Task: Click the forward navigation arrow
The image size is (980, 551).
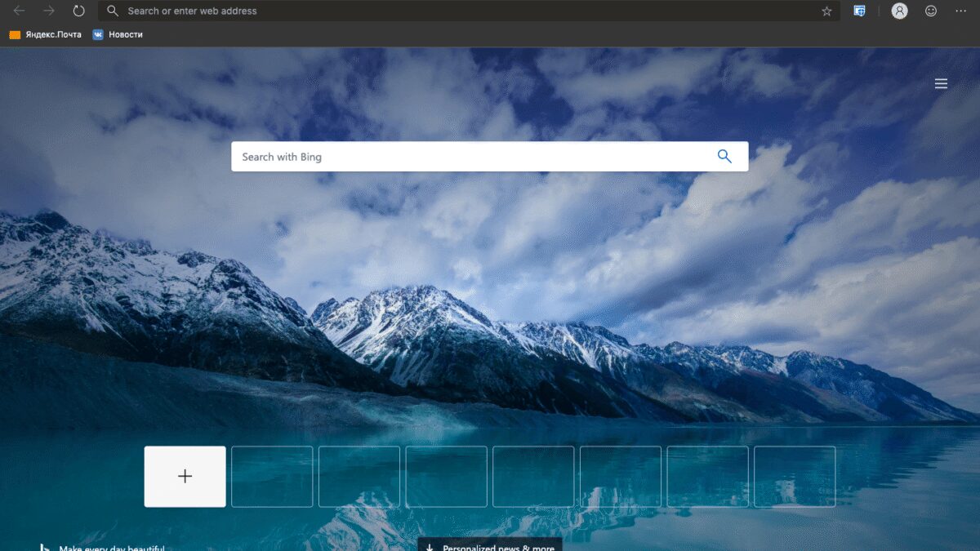Action: [49, 11]
